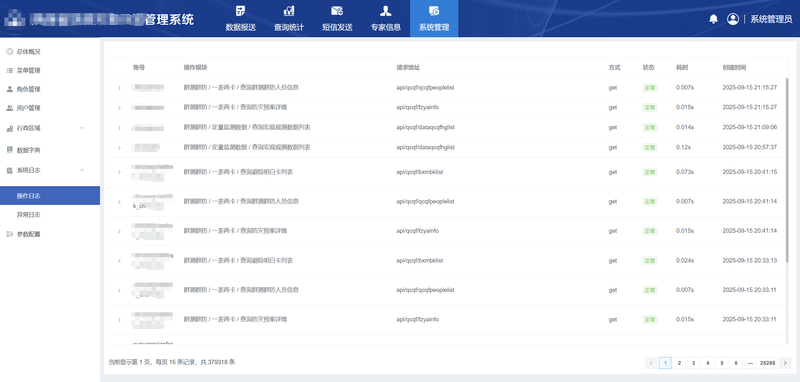Switch to the 查询统计 top tab

tap(289, 18)
